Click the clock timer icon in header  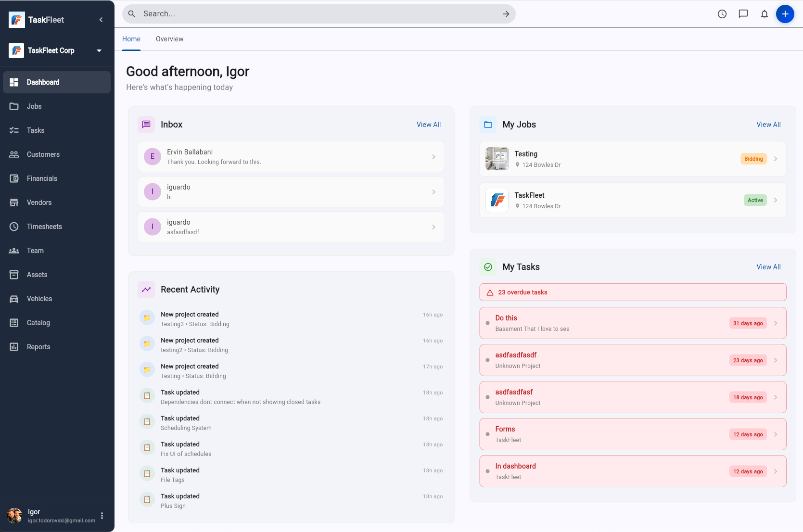click(x=722, y=14)
